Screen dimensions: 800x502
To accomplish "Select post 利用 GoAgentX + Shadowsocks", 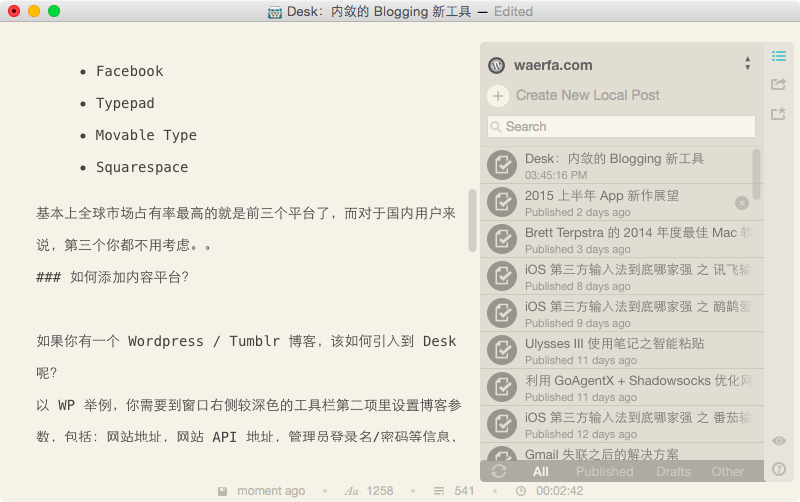I will coord(621,387).
